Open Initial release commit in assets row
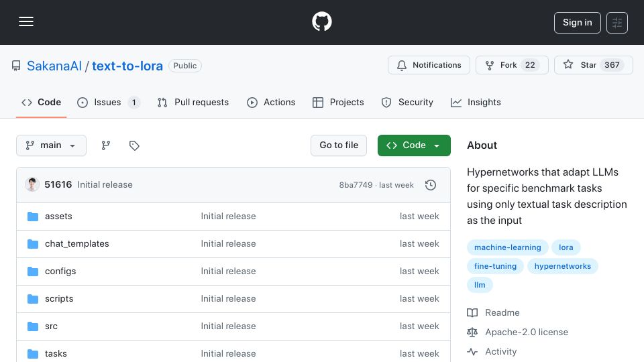 [x=228, y=217]
